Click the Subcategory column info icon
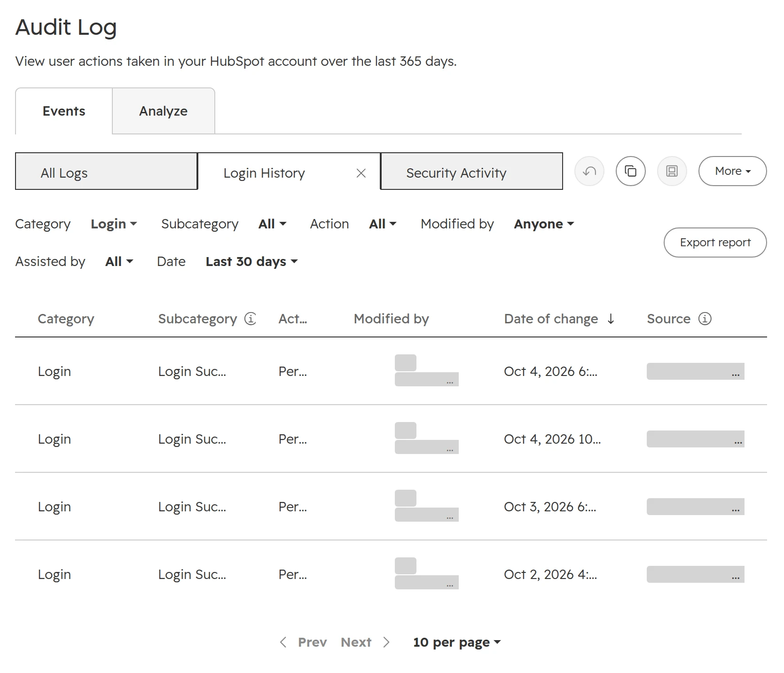The width and height of the screenshot is (784, 673). [x=251, y=319]
